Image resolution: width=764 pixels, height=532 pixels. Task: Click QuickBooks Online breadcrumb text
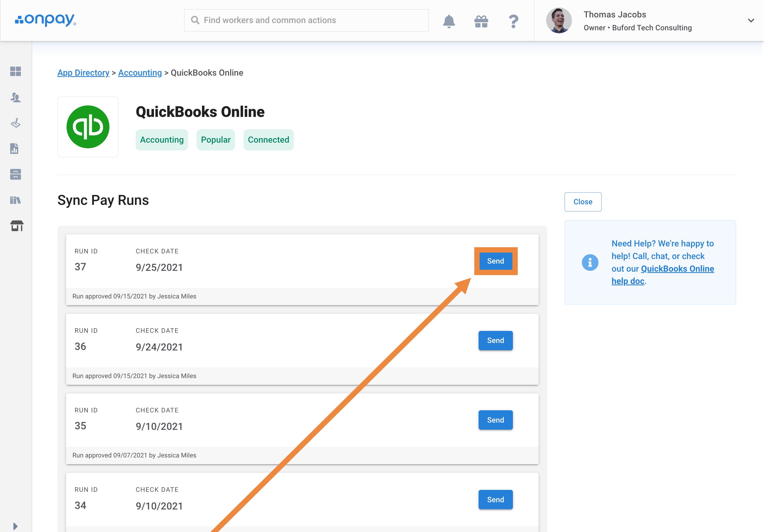tap(207, 72)
